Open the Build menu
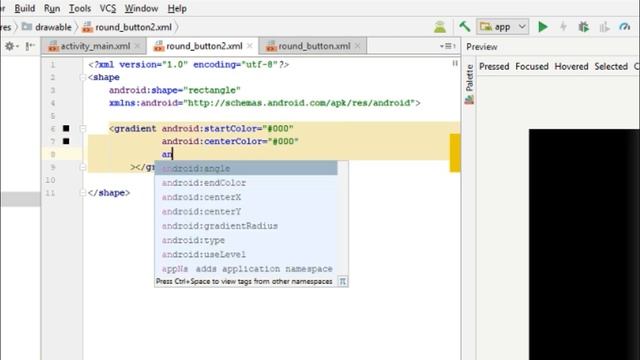The height and width of the screenshot is (360, 640). [x=24, y=8]
